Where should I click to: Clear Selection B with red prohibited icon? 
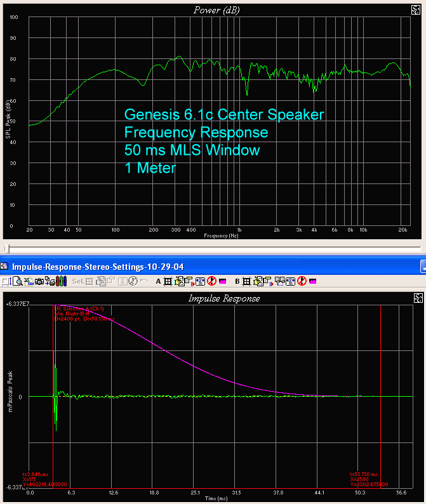point(302,281)
